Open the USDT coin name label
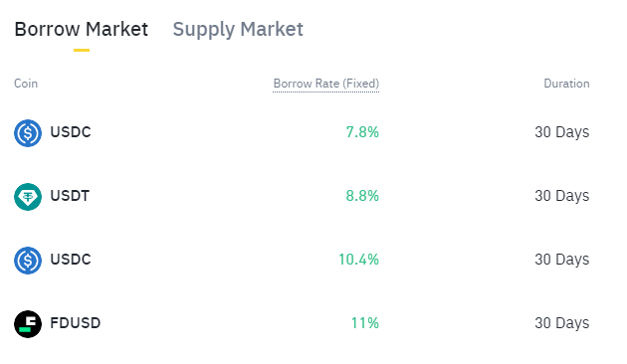The width and height of the screenshot is (627, 364). (70, 196)
